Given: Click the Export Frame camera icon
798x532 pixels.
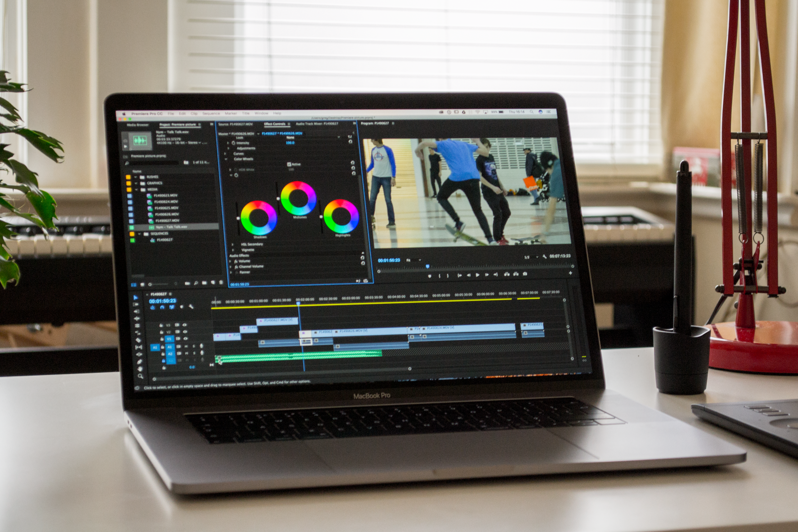Looking at the screenshot, I should point(525,274).
